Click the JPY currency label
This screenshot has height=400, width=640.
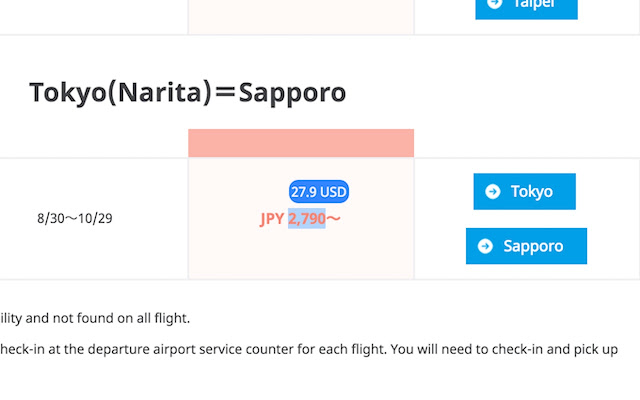coord(272,219)
